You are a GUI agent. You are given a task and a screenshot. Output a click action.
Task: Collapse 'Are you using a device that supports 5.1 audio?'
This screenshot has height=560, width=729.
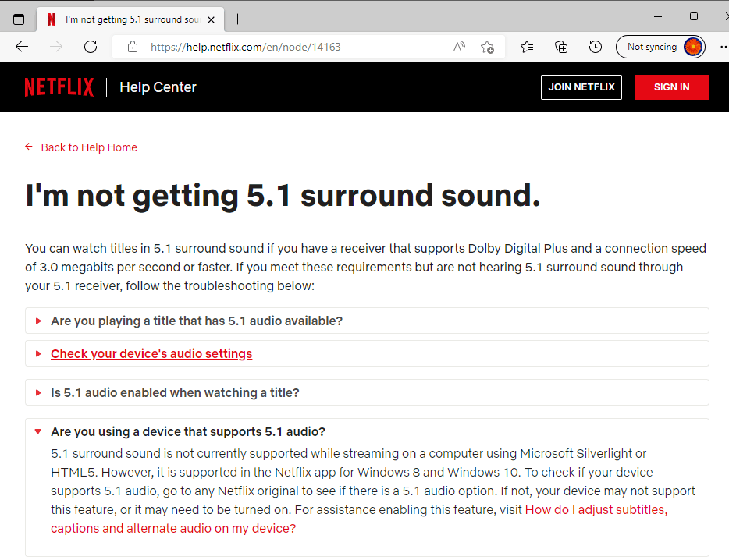(x=188, y=432)
